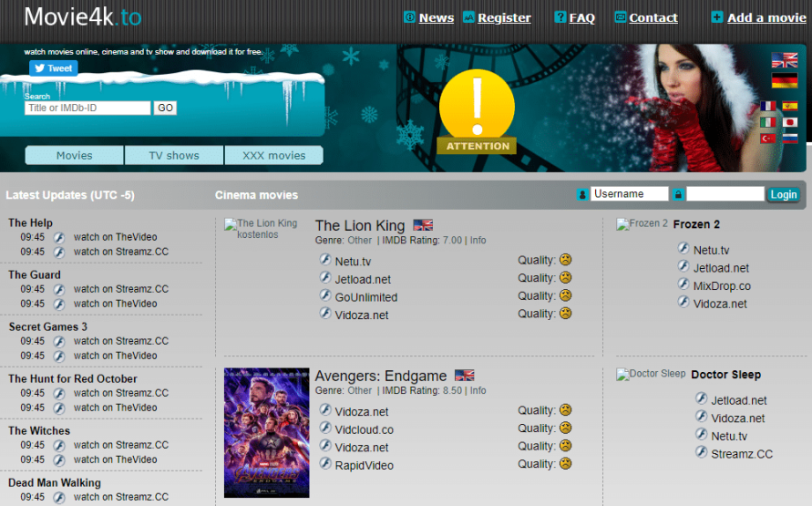Click the Login button
This screenshot has height=506, width=812.
tap(784, 194)
